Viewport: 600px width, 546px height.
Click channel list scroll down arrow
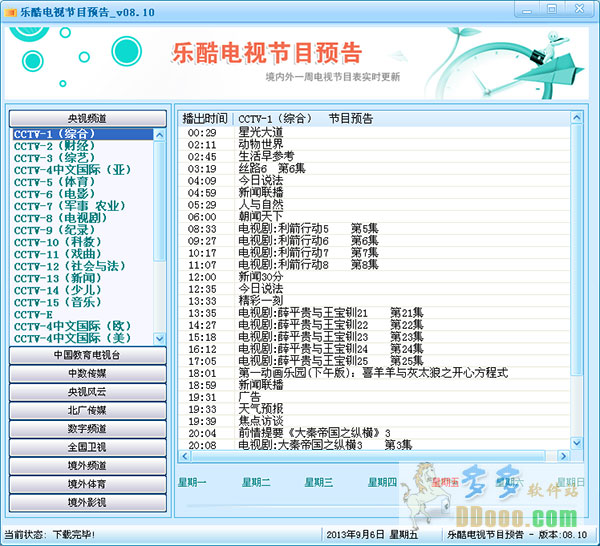(x=160, y=339)
